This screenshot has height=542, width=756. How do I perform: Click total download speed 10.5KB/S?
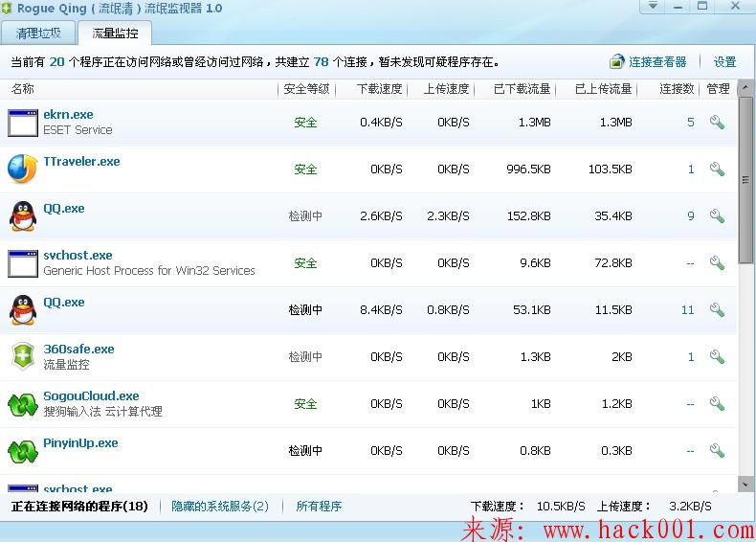point(561,507)
